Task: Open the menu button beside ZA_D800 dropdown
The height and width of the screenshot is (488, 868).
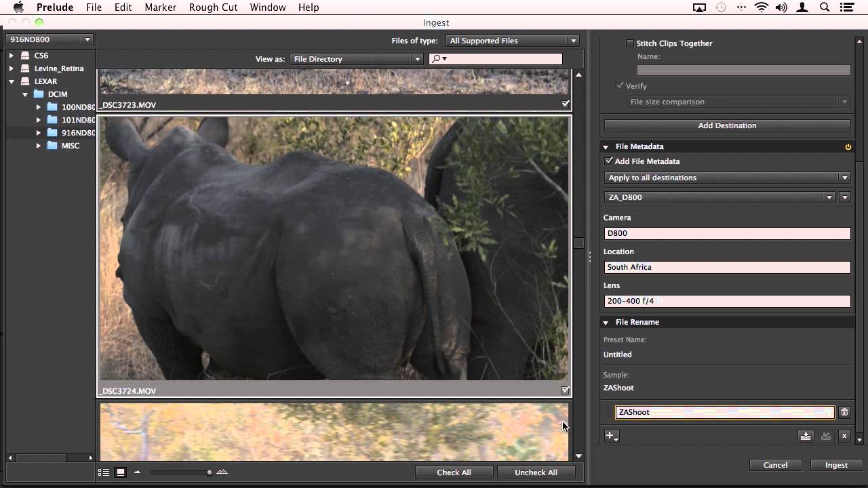Action: (844, 197)
